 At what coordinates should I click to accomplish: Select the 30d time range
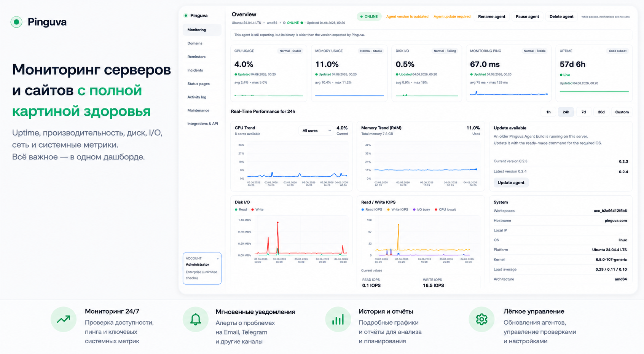[601, 112]
